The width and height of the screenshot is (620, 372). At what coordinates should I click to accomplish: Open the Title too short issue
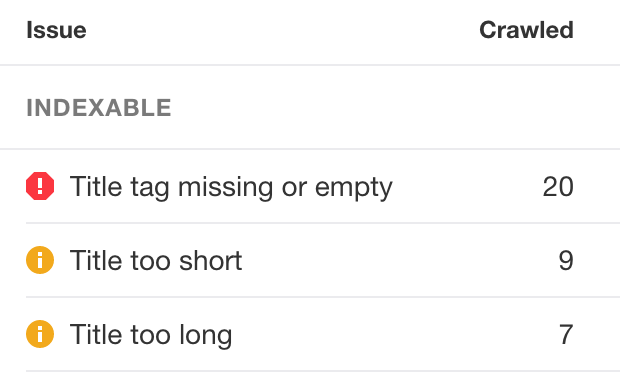pos(156,261)
